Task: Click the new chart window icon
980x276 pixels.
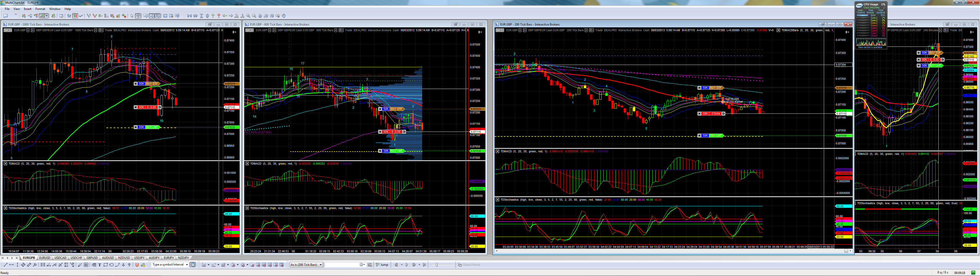Action: [6, 16]
